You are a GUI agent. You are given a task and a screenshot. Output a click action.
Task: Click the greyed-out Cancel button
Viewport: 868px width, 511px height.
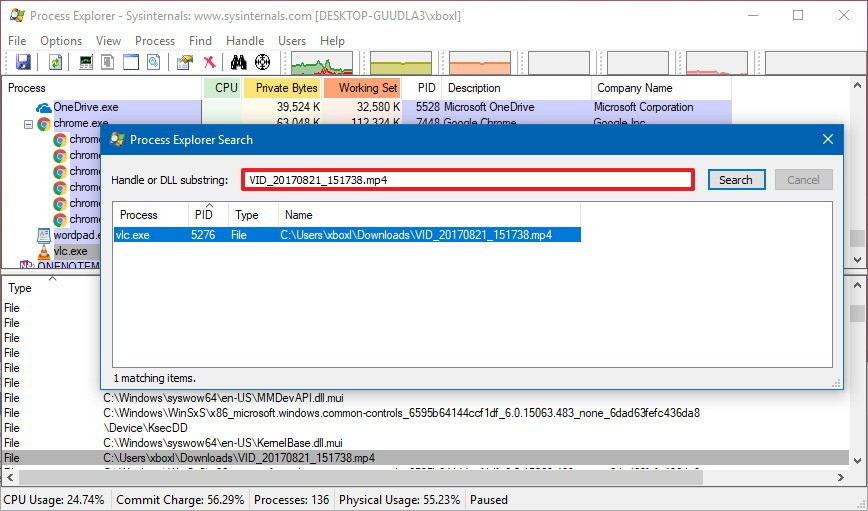point(803,180)
